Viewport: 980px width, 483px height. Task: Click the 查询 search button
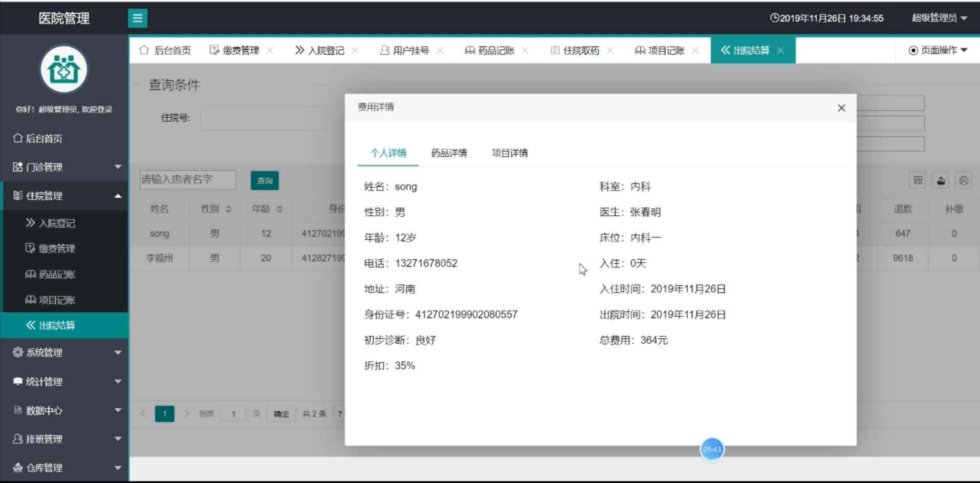(x=264, y=180)
